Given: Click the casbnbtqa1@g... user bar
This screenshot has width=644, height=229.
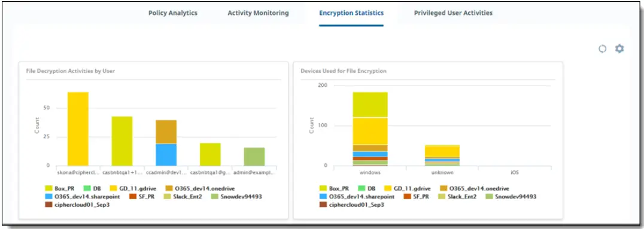Looking at the screenshot, I should click(210, 154).
